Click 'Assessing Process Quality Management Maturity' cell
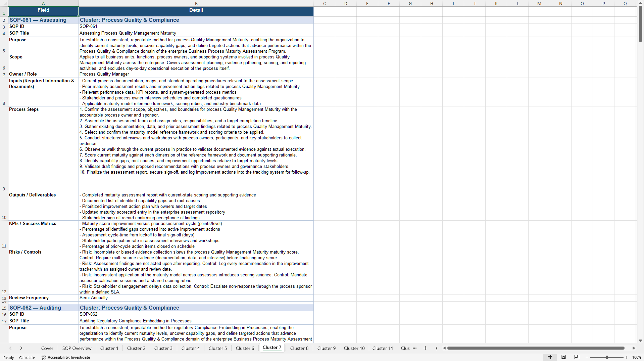This screenshot has height=361, width=644. 196,33
